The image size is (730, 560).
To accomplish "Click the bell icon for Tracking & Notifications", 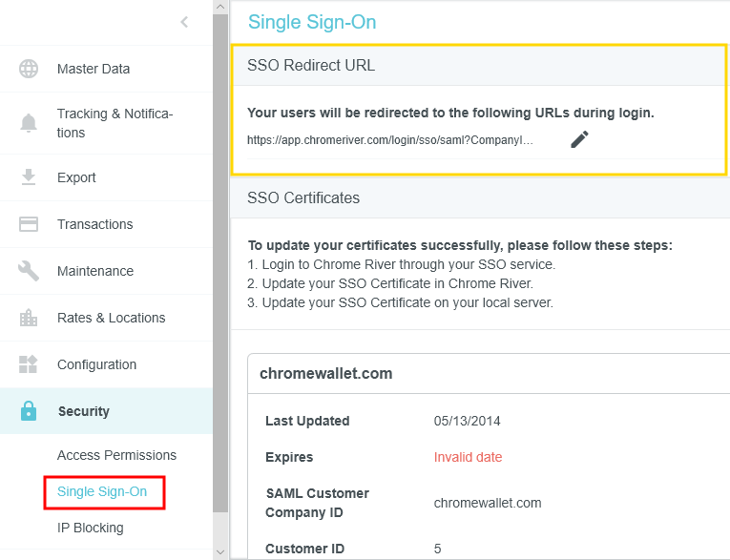I will pos(29,123).
